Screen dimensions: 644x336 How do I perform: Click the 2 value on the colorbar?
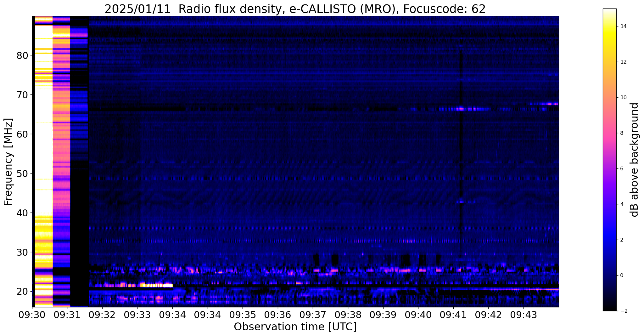pyautogui.click(x=622, y=240)
